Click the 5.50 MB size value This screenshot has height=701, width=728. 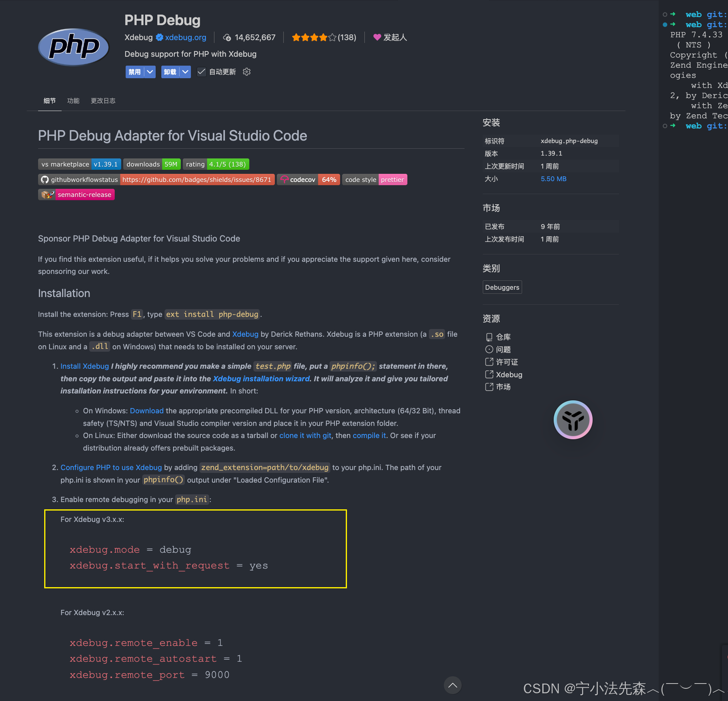(553, 179)
